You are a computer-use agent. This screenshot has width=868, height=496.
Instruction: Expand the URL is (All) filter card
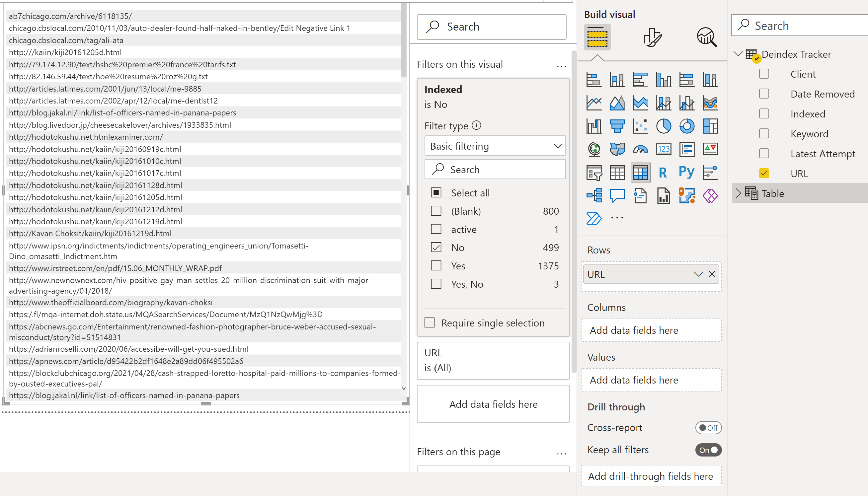click(493, 361)
